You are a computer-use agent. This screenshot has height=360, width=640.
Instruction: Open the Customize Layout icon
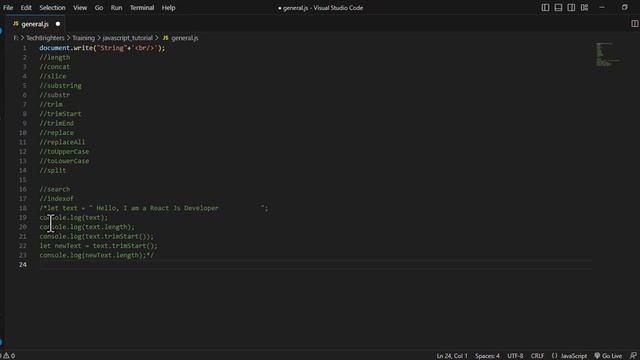pyautogui.click(x=584, y=7)
